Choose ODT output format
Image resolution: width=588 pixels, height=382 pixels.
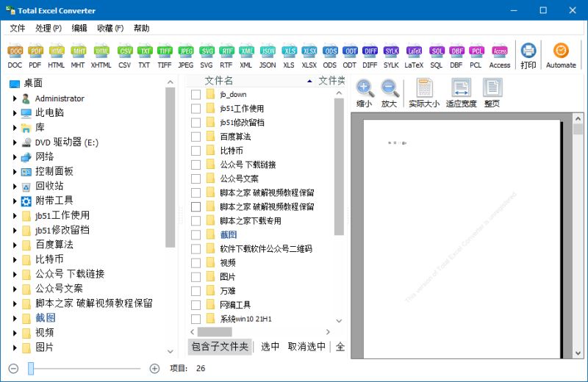coord(350,57)
